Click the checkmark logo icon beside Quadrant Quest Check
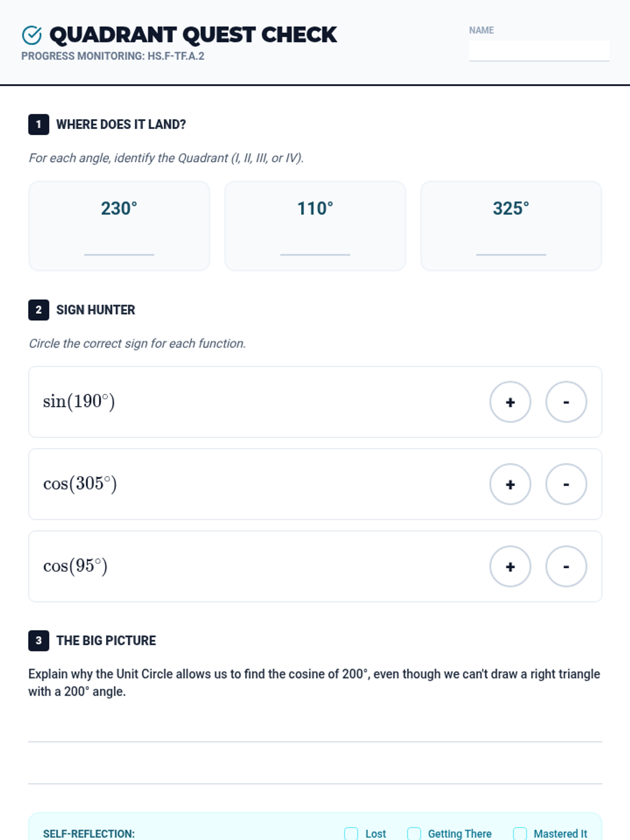This screenshot has height=840, width=630. pyautogui.click(x=31, y=35)
